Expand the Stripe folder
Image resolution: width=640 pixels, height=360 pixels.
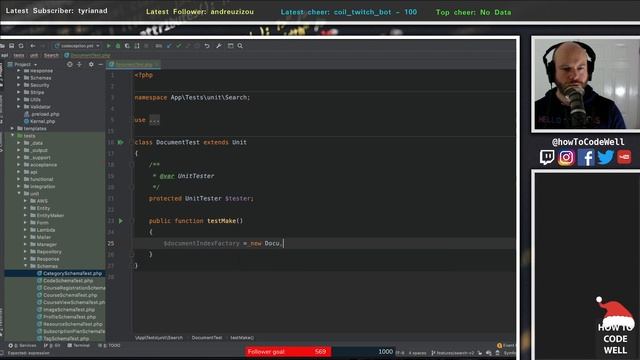(19, 92)
